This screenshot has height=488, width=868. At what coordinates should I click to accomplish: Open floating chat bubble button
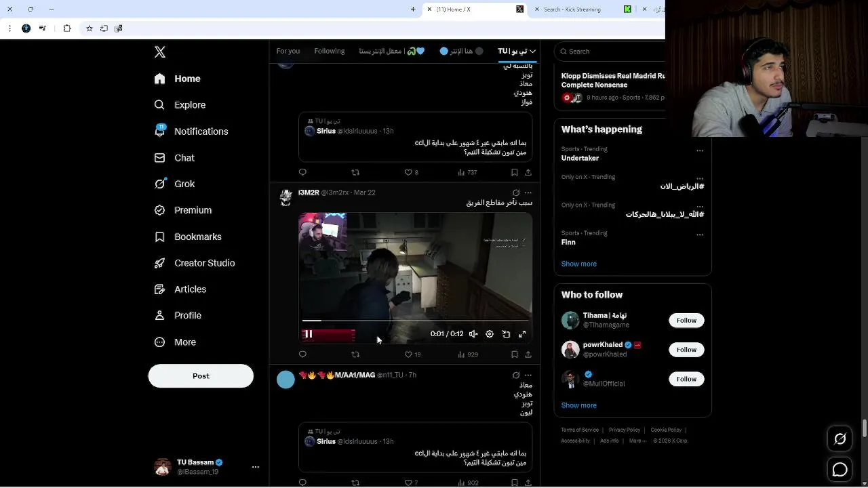(x=840, y=469)
